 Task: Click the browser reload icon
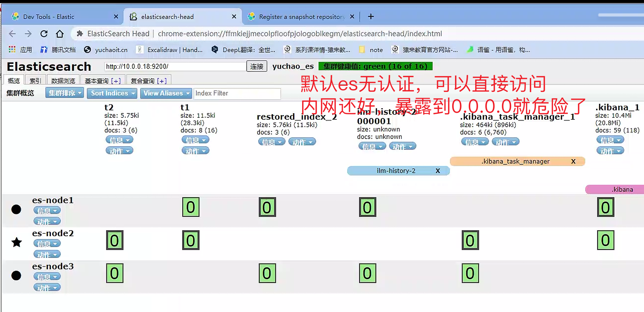click(44, 34)
